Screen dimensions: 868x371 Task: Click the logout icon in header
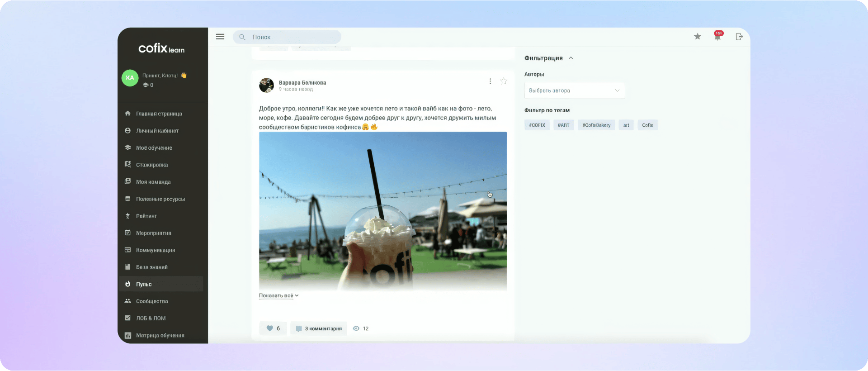pos(739,37)
